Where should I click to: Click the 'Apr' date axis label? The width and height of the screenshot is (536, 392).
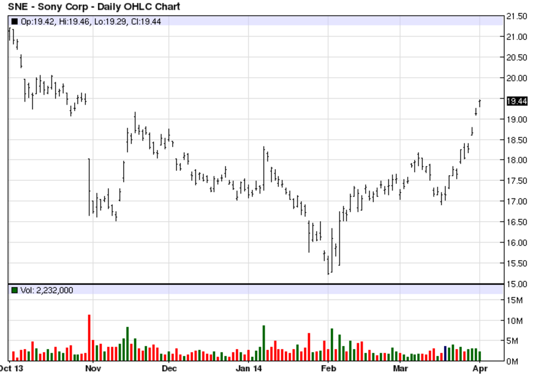(x=480, y=368)
